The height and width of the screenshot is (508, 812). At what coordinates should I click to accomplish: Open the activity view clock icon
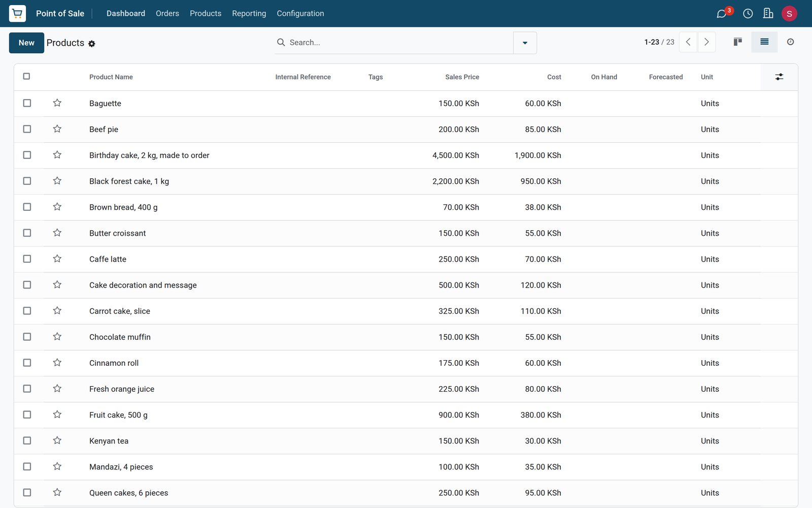point(790,42)
